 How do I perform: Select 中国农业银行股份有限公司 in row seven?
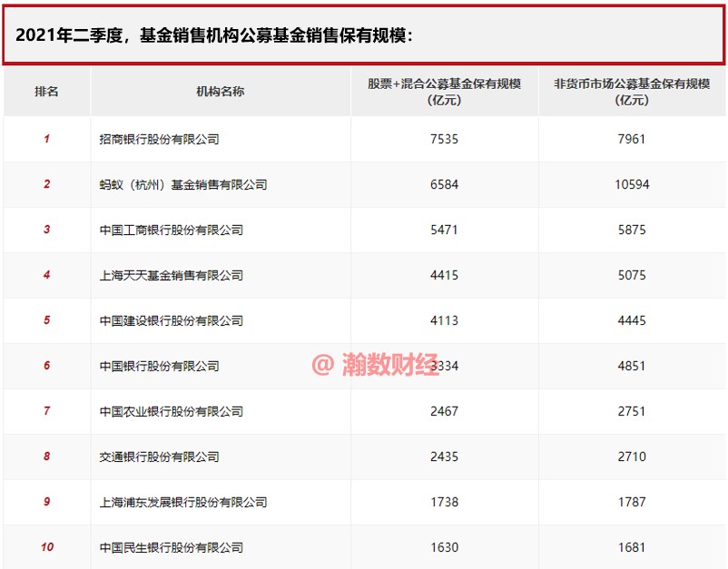point(172,411)
